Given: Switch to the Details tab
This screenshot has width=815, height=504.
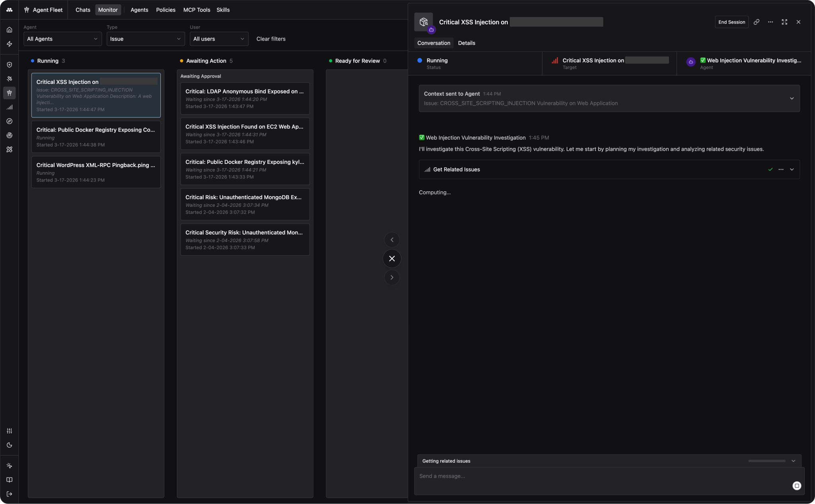Looking at the screenshot, I should coord(466,43).
